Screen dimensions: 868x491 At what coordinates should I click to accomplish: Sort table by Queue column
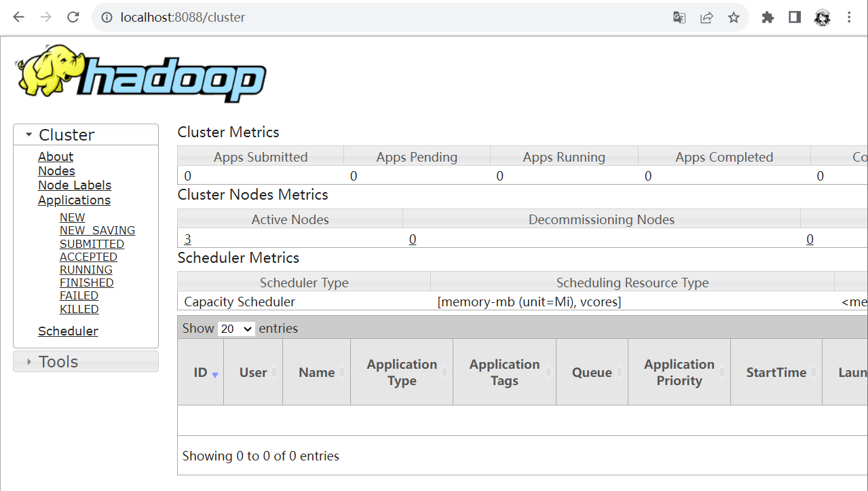pos(592,372)
